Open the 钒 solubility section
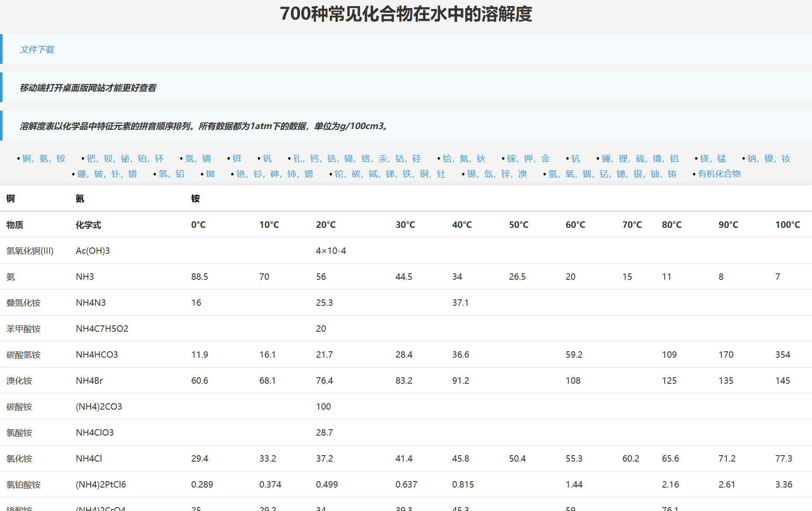812x511 pixels. 266,158
